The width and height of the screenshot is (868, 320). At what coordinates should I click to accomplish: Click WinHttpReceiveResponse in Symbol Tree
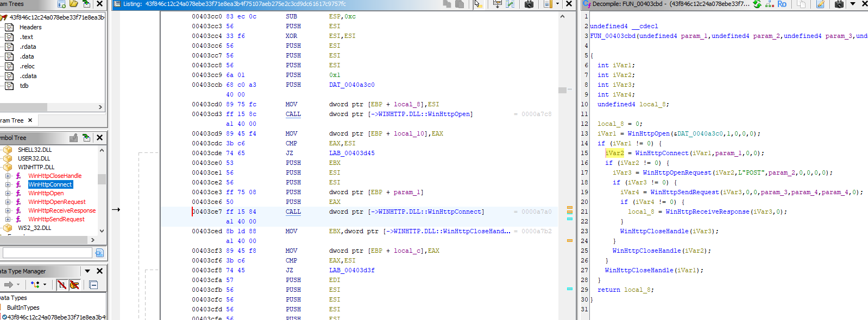62,210
